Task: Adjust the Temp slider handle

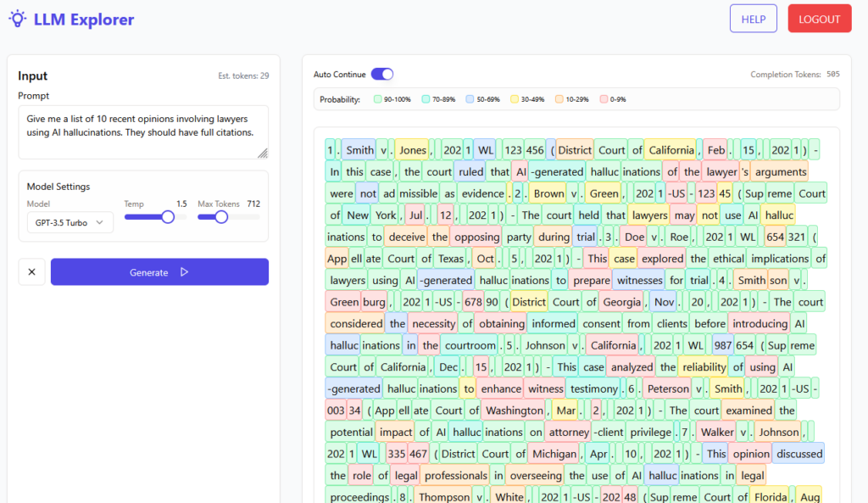Action: click(167, 216)
